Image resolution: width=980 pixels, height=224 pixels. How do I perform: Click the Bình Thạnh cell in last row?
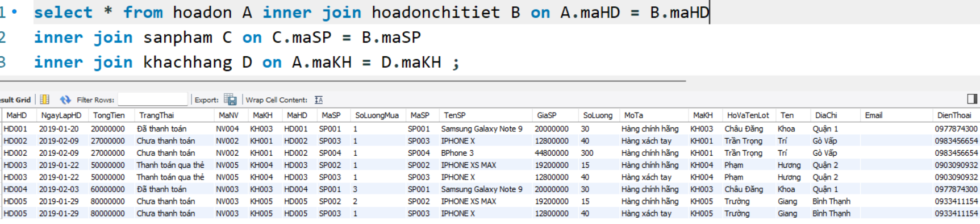(x=832, y=213)
